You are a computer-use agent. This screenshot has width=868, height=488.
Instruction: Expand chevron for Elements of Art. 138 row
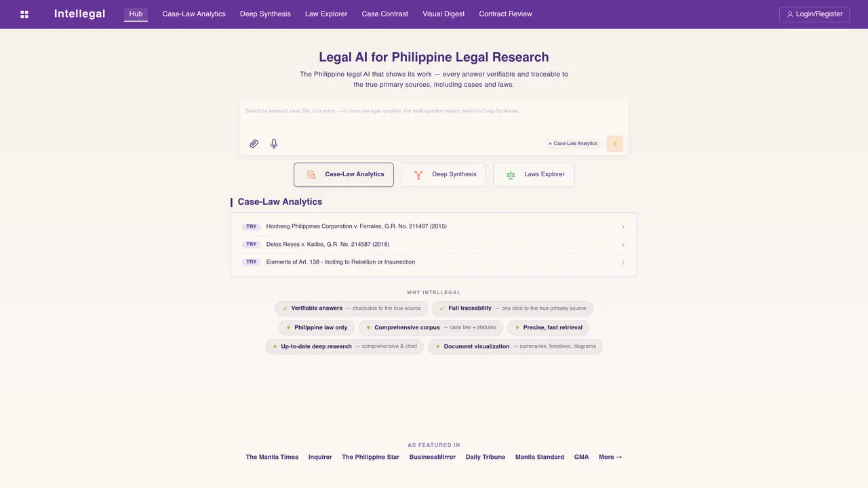623,262
